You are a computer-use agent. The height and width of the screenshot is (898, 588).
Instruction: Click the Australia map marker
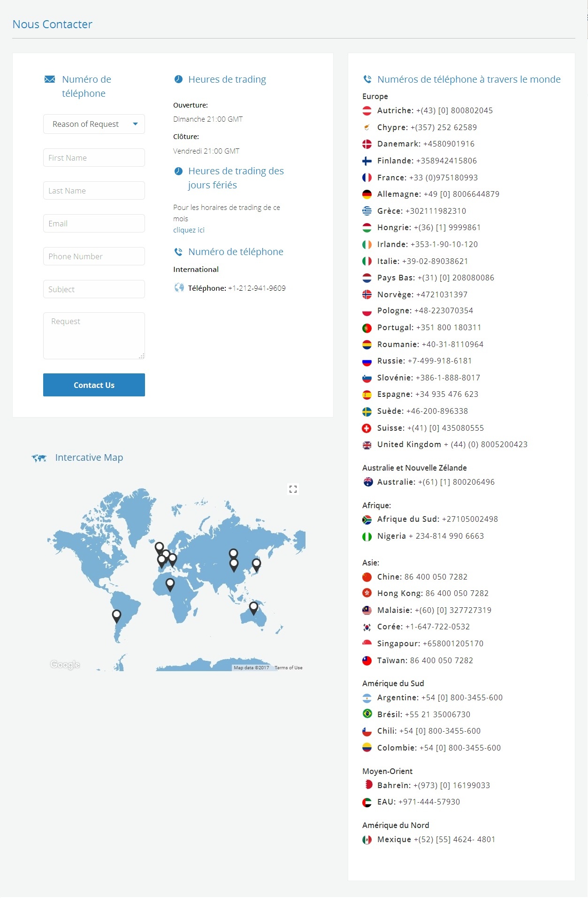[x=253, y=607]
